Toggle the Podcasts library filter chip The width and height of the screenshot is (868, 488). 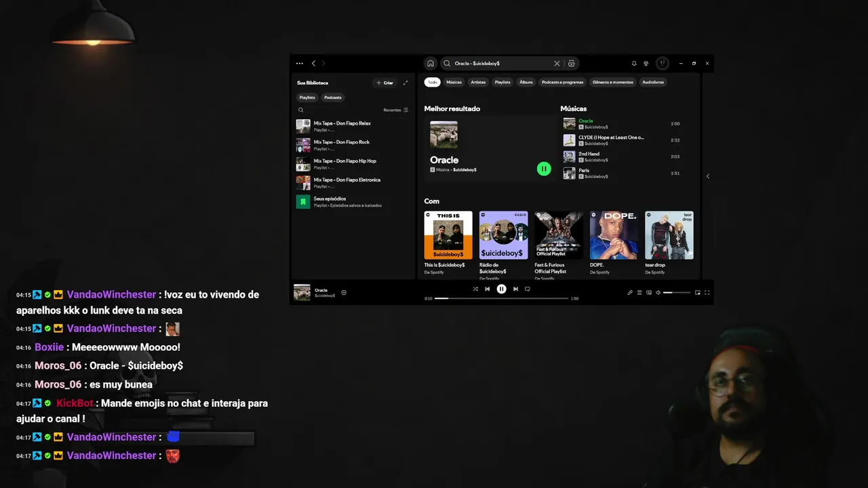[x=333, y=98]
